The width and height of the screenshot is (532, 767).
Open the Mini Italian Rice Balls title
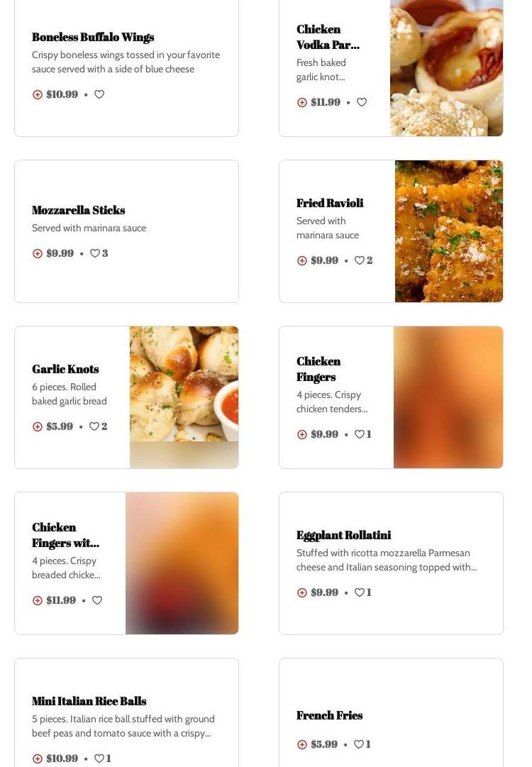pyautogui.click(x=89, y=701)
